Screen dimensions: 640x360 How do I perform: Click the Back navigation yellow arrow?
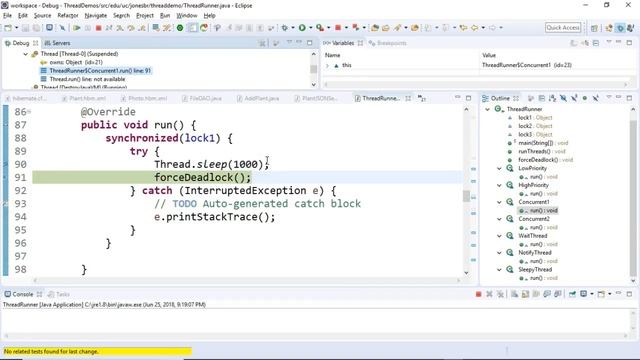(475, 28)
